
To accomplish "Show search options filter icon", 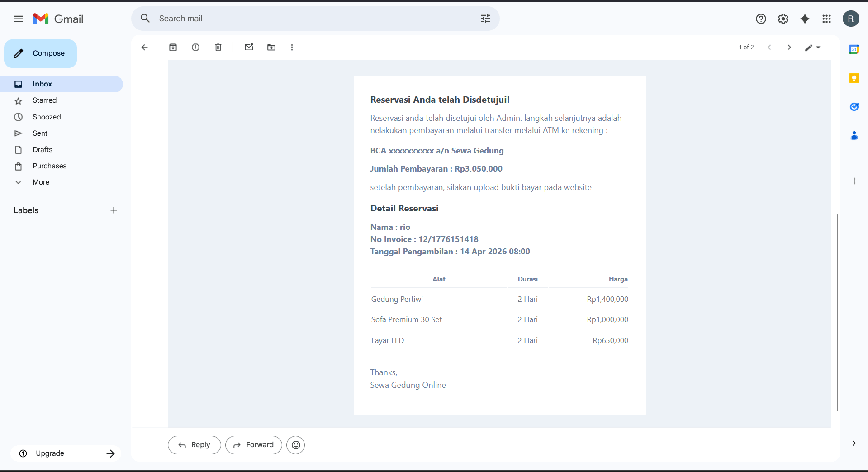I will pyautogui.click(x=485, y=19).
